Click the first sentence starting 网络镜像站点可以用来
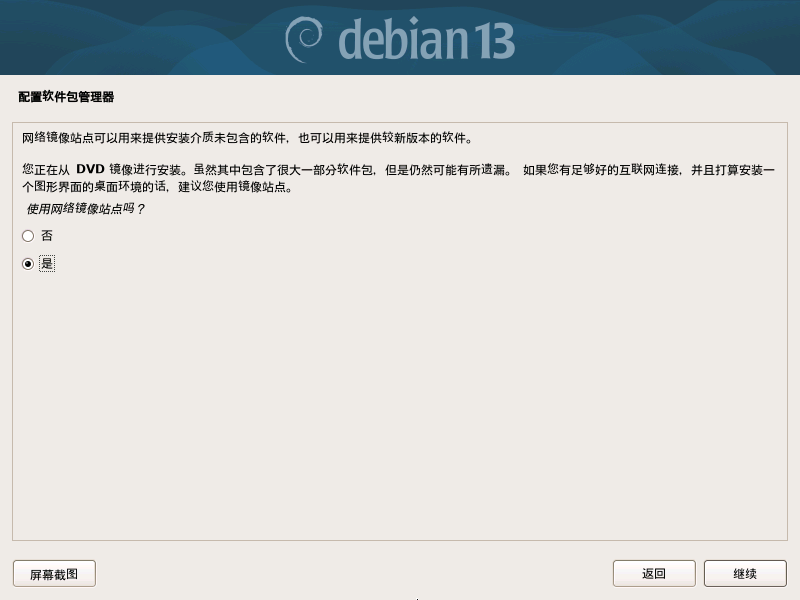This screenshot has height=600, width=800. pos(247,138)
